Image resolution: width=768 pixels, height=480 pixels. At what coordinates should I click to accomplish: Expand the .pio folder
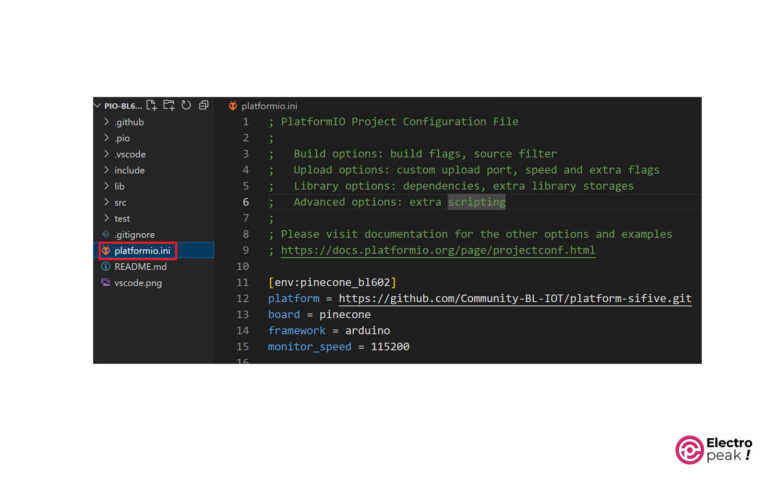(x=123, y=138)
